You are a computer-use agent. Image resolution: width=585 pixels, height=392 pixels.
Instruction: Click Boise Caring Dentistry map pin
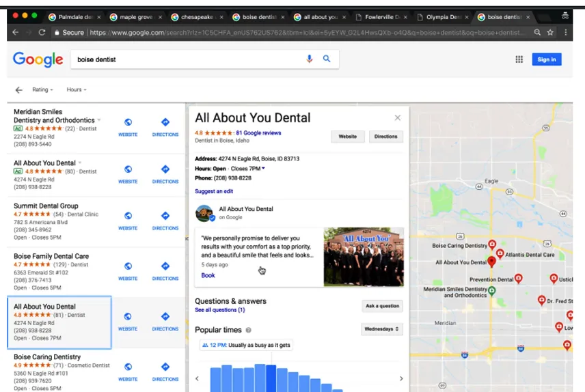point(492,244)
